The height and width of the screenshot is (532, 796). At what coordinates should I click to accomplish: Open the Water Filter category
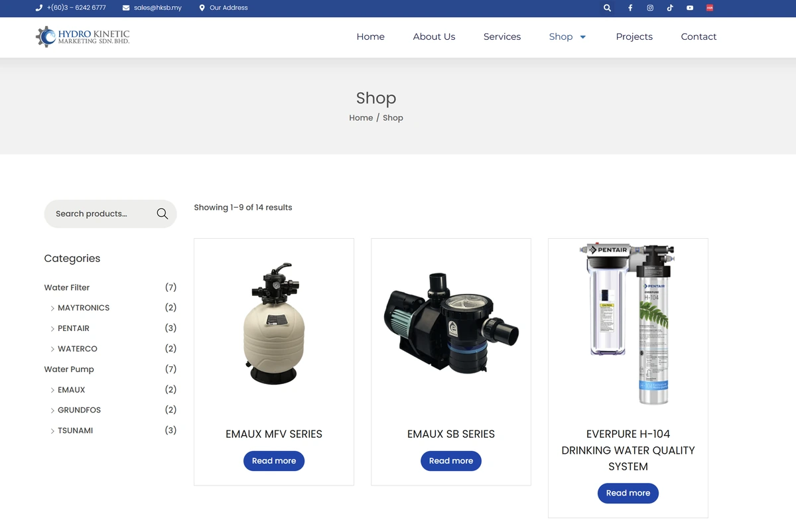click(x=67, y=287)
